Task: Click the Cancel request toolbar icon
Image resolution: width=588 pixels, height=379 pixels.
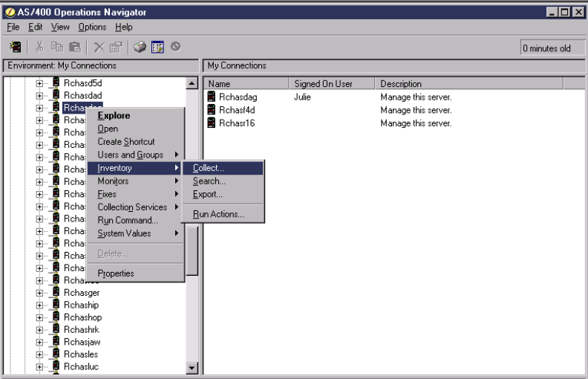Action: coord(175,47)
